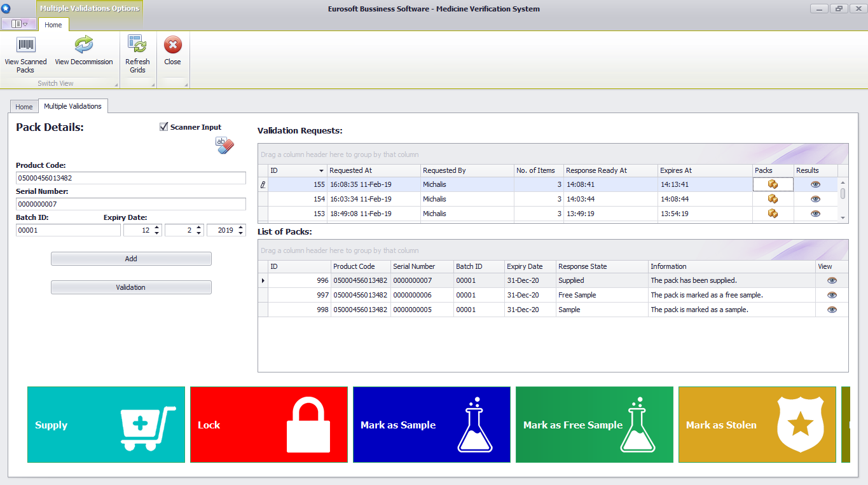This screenshot has height=485, width=868.
Task: Click View eye for pack 997
Action: click(832, 295)
